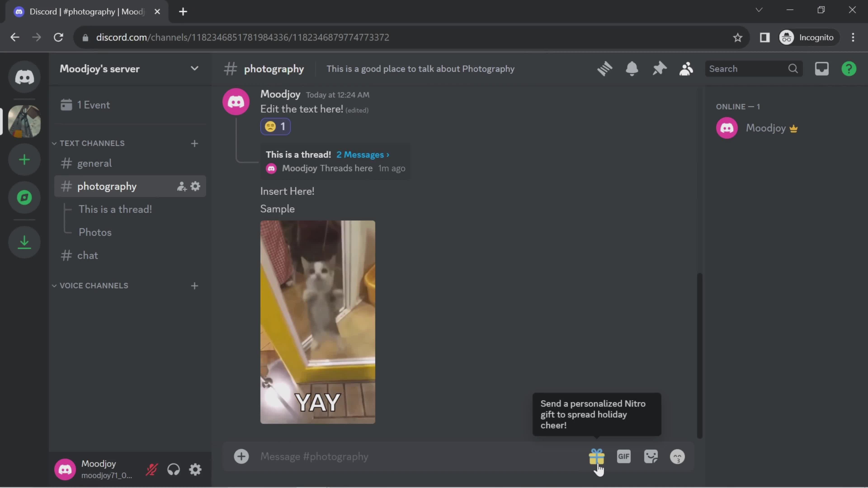Toggle microphone mute in user panel
This screenshot has height=488, width=868.
click(152, 469)
